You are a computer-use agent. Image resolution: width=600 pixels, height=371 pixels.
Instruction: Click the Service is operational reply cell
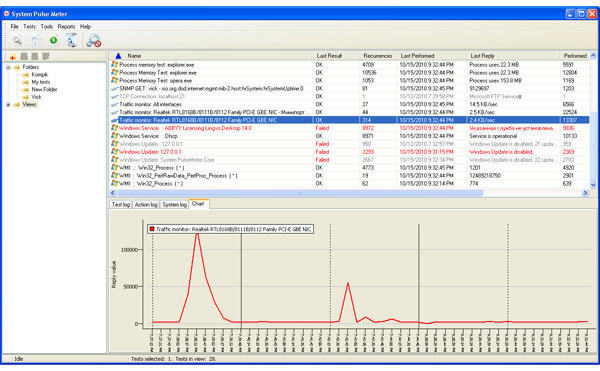493,136
